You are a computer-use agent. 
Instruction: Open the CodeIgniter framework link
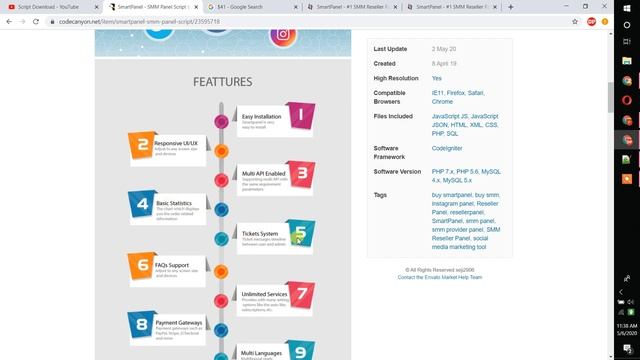(447, 149)
